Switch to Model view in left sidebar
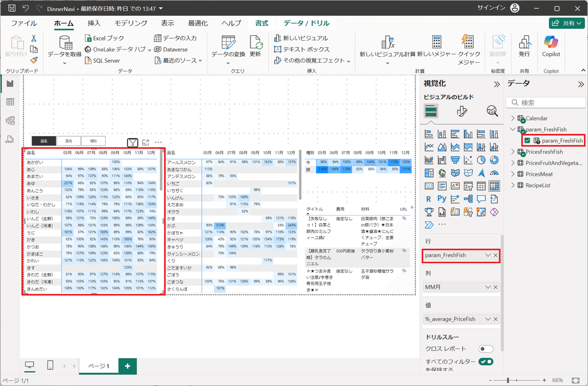588x386 pixels. (10, 121)
